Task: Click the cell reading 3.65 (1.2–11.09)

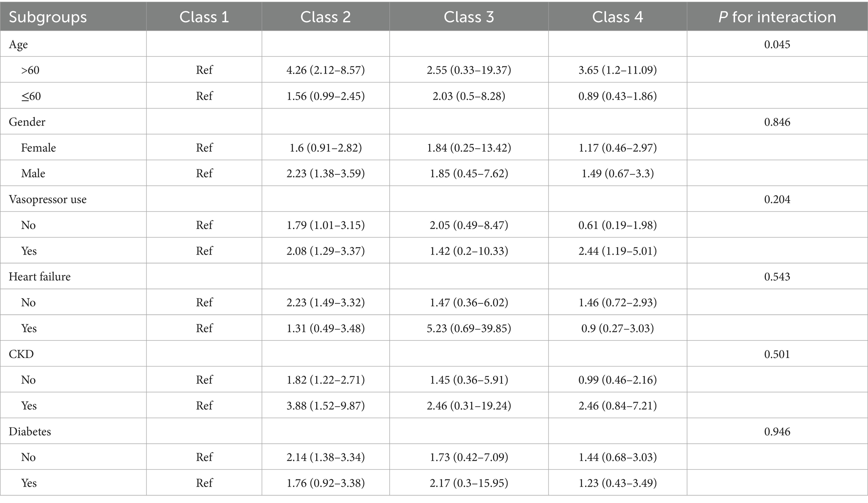Action: click(x=617, y=70)
